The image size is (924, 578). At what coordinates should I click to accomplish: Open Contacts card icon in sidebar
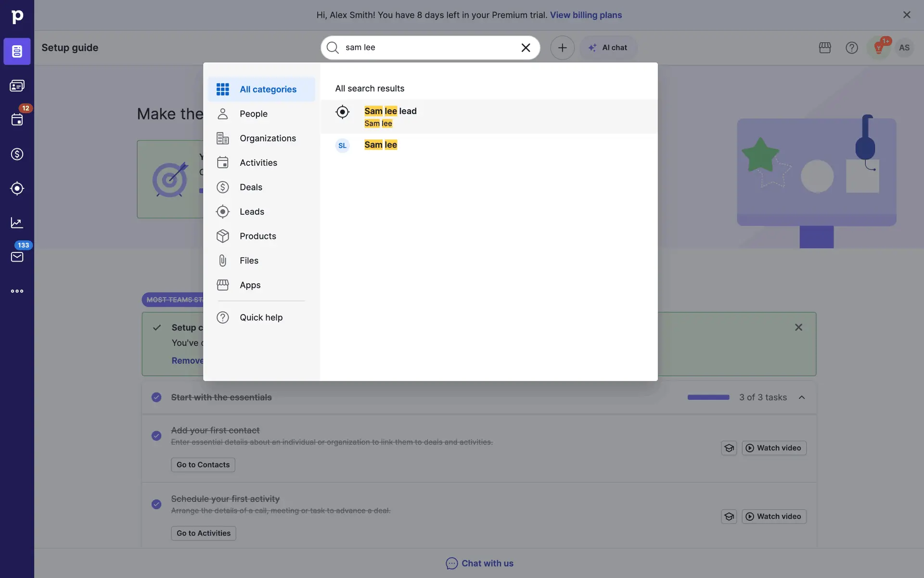tap(17, 86)
